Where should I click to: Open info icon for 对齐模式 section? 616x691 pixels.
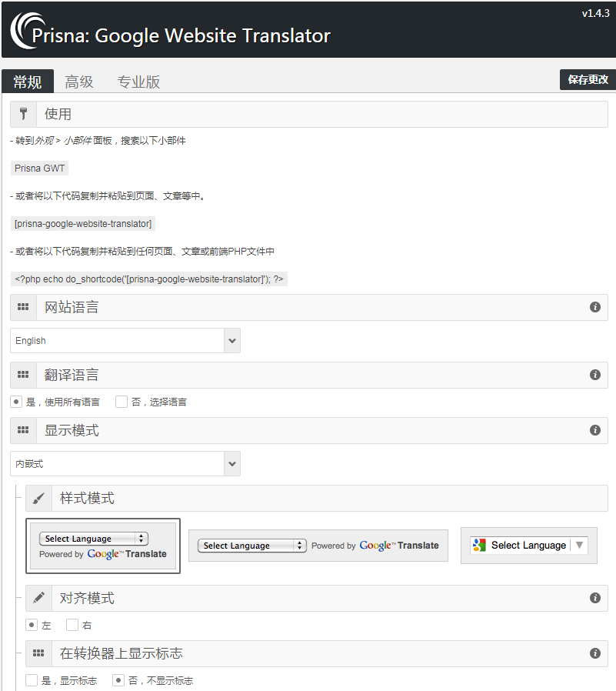[x=595, y=598]
